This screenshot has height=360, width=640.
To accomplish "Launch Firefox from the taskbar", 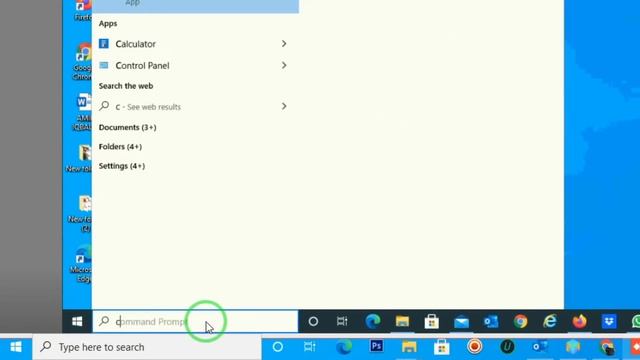I will 579,322.
